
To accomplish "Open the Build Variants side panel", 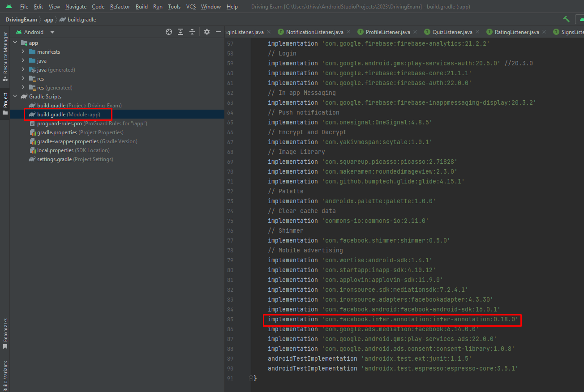I will tap(5, 375).
